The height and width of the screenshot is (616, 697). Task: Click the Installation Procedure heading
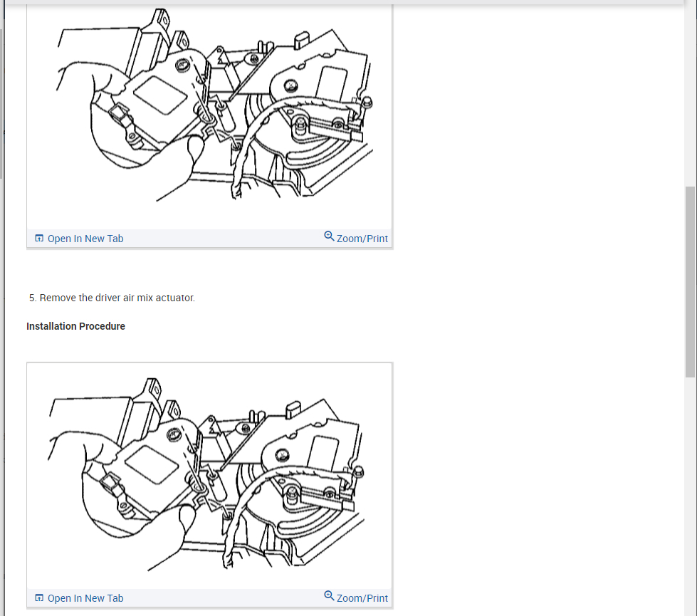click(75, 326)
